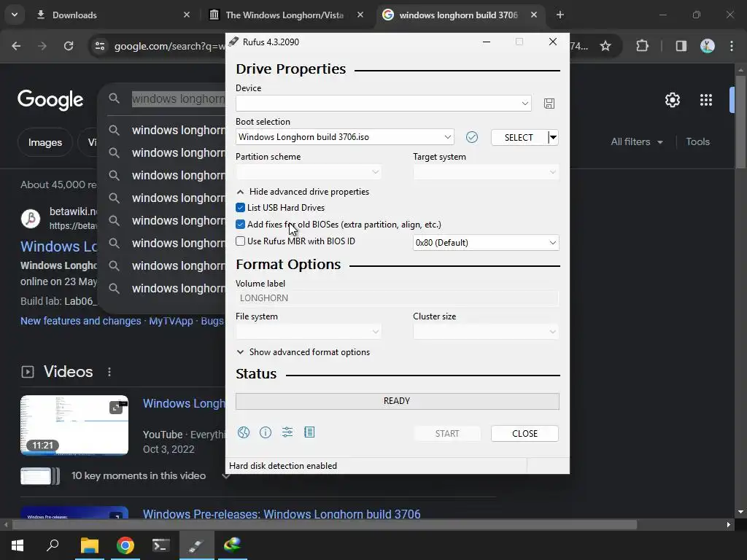This screenshot has height=560, width=747.
Task: Open Rufus settings sliders icon
Action: [x=287, y=432]
